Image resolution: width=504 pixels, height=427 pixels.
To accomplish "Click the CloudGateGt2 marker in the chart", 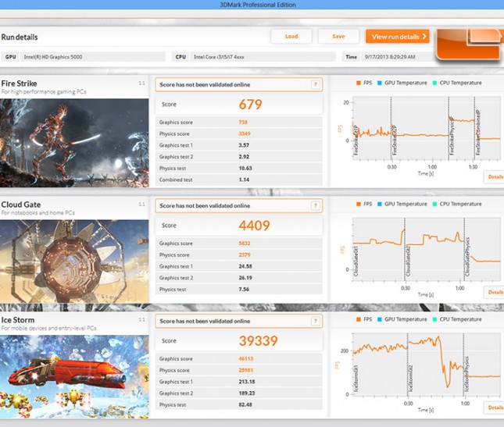I will point(408,261).
